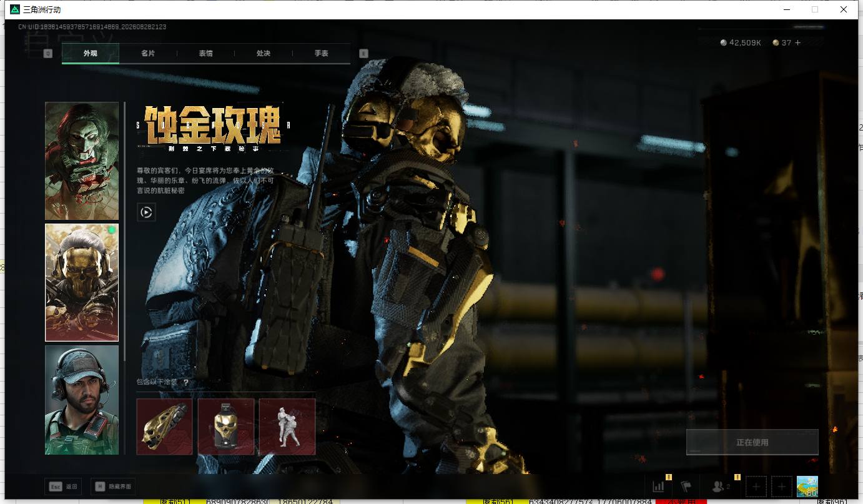Choose the red-haired masked operator skin portrait
Screen dimensions: 863x504
[x=82, y=161]
